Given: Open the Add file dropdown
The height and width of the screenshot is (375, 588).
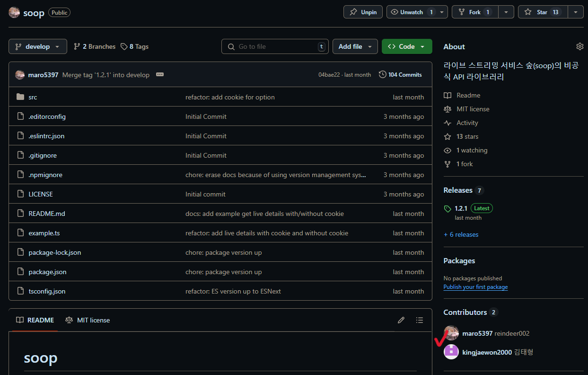Looking at the screenshot, I should coord(355,46).
